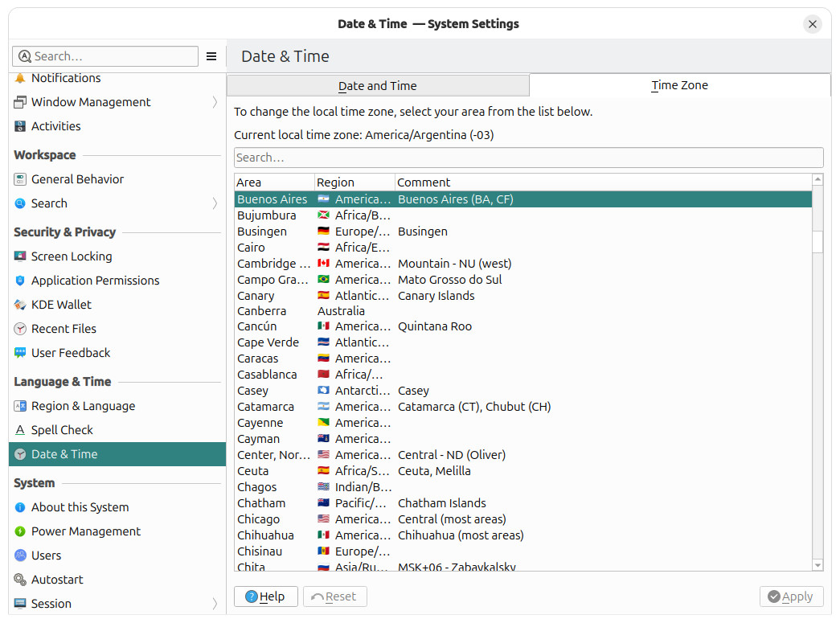Click the Canary Islands comment
The height and width of the screenshot is (623, 840).
coord(436,295)
